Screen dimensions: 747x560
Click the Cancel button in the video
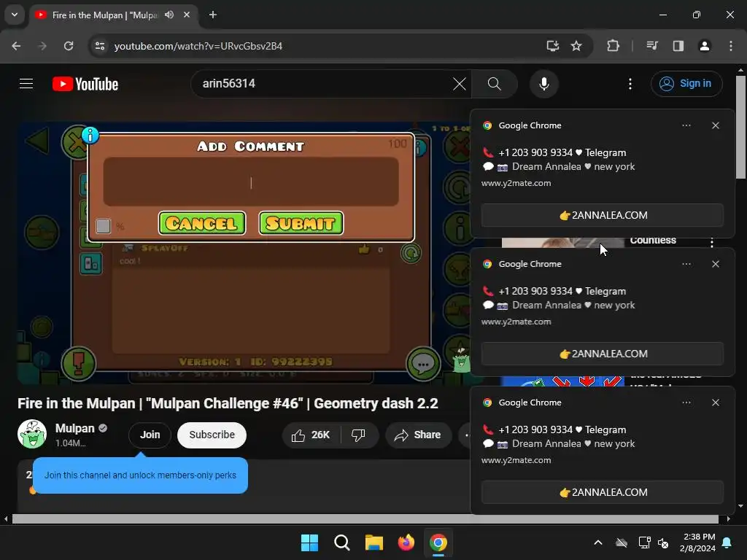[202, 223]
